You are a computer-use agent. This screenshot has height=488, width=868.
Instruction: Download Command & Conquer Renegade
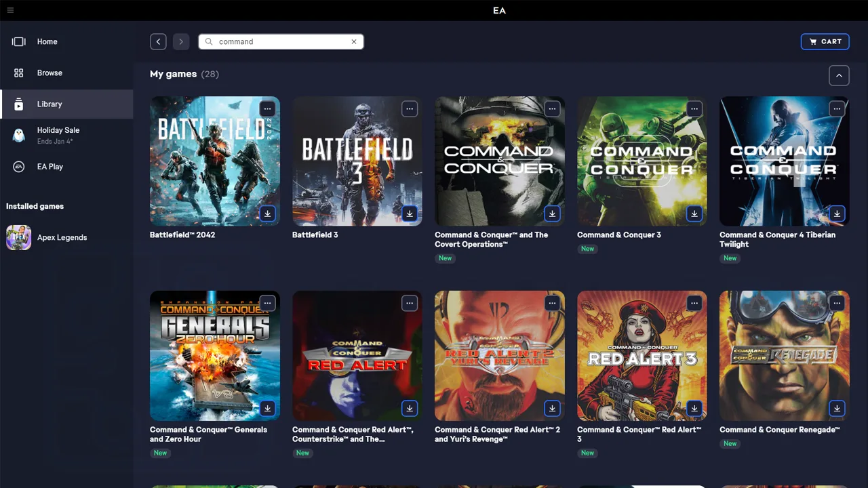pyautogui.click(x=837, y=408)
